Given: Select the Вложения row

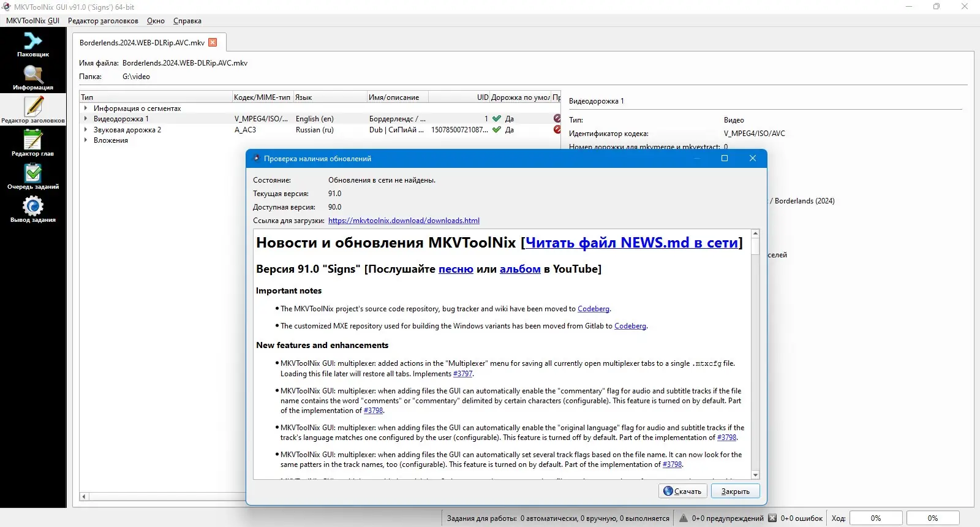Looking at the screenshot, I should tap(320, 140).
